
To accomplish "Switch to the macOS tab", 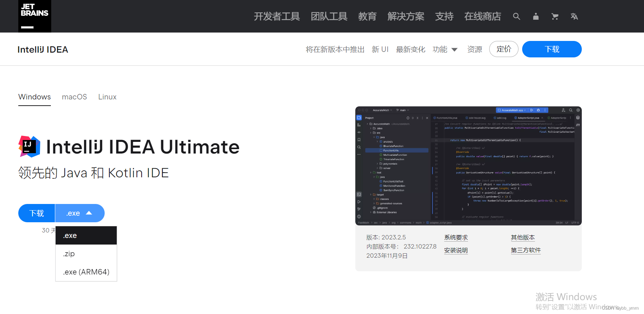I will click(x=74, y=97).
